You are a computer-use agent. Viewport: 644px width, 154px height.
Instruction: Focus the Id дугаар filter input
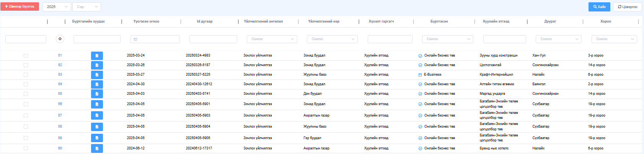[213, 39]
